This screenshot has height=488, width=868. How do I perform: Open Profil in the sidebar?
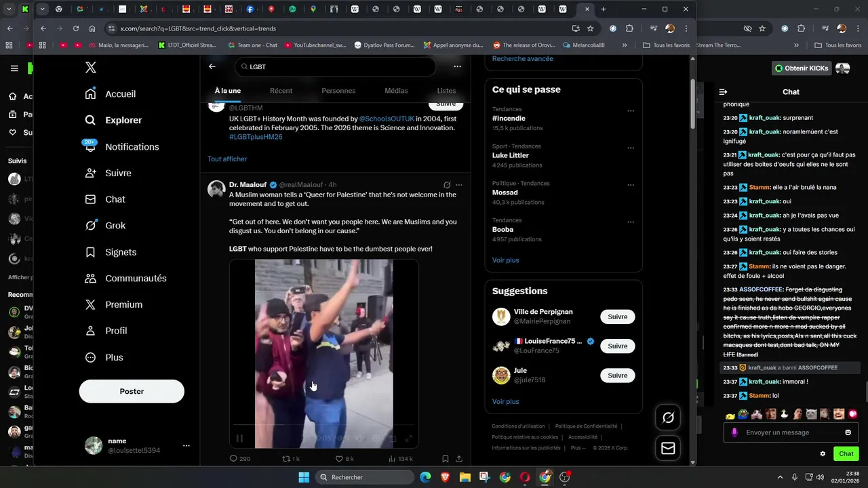106,331
